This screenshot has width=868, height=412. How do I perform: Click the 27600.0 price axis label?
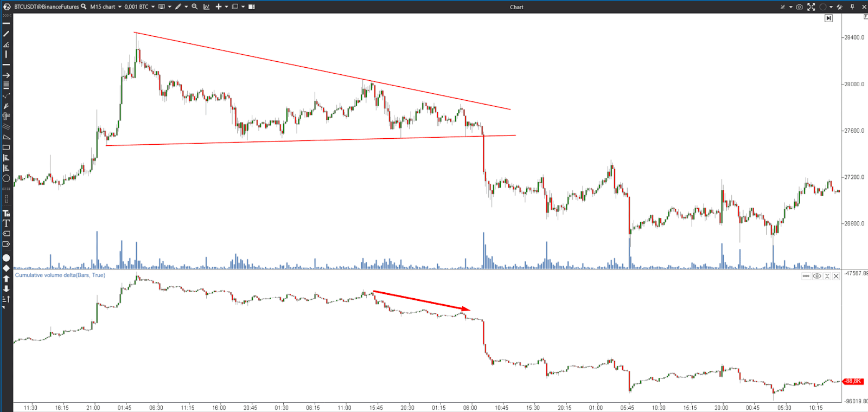(x=854, y=131)
